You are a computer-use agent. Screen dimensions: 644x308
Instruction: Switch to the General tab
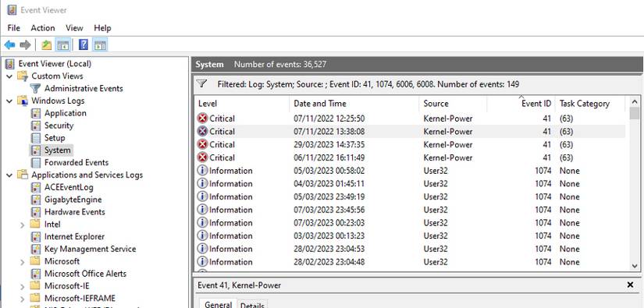[218, 304]
